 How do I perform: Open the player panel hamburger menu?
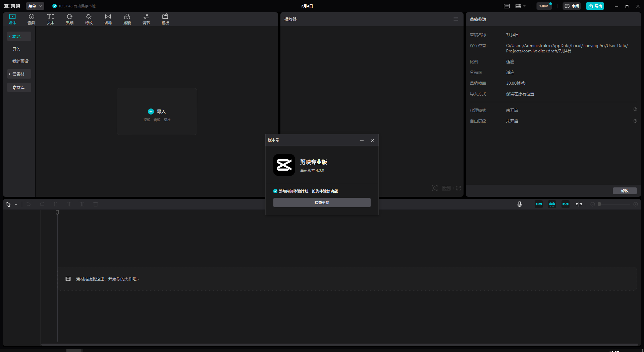click(456, 19)
